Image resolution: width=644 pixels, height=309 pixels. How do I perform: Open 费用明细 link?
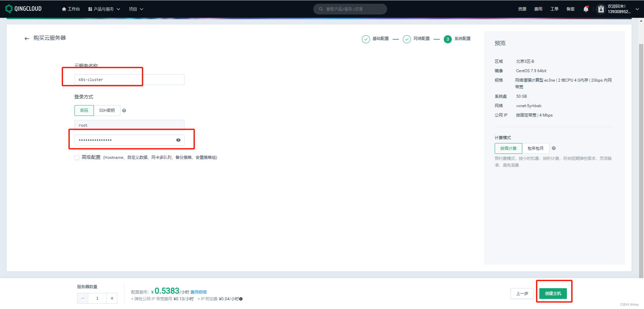(199, 292)
